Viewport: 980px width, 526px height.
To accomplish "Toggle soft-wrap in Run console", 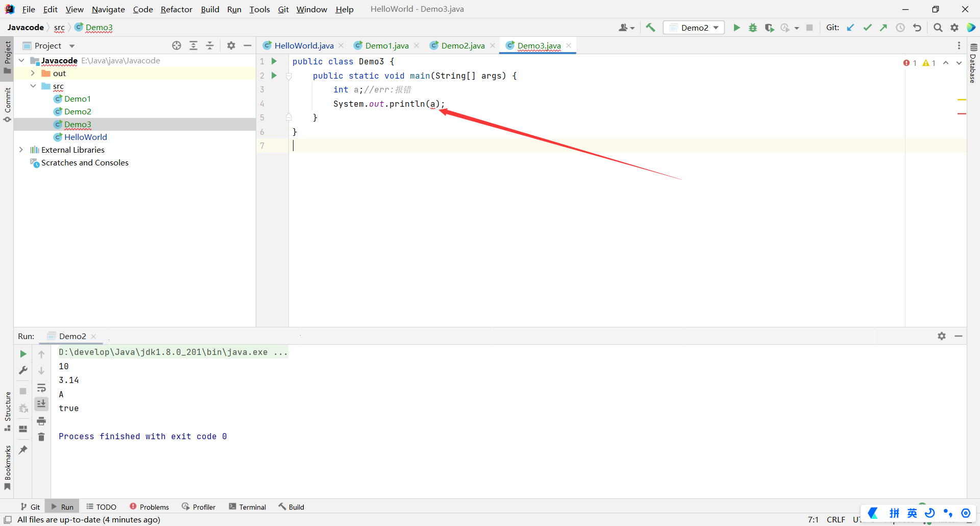I will point(41,388).
